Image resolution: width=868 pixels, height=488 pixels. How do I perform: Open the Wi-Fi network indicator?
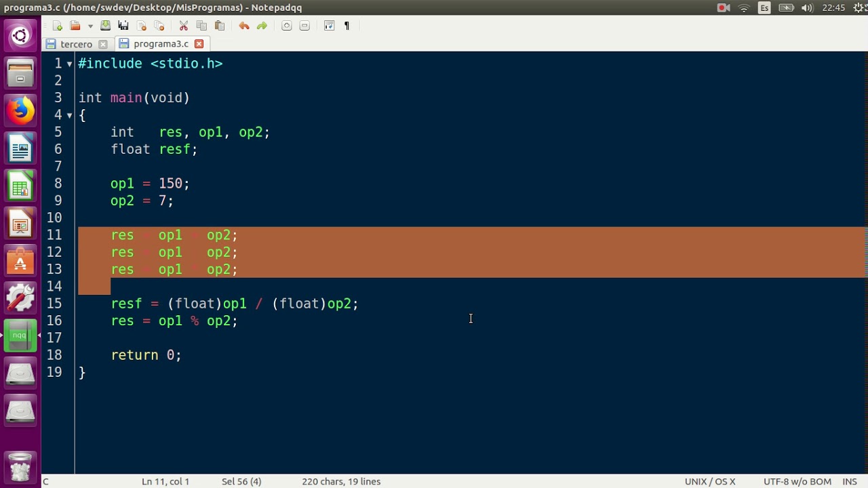pos(744,7)
